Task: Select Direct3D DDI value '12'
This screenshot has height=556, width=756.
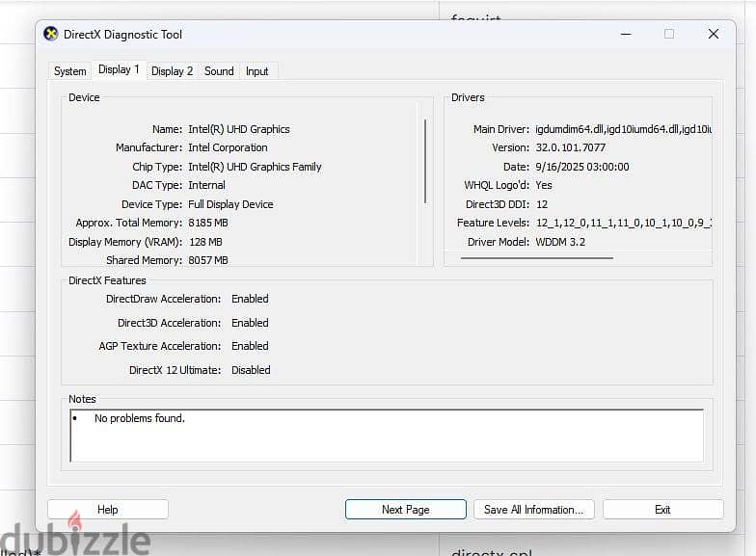Action: 542,204
